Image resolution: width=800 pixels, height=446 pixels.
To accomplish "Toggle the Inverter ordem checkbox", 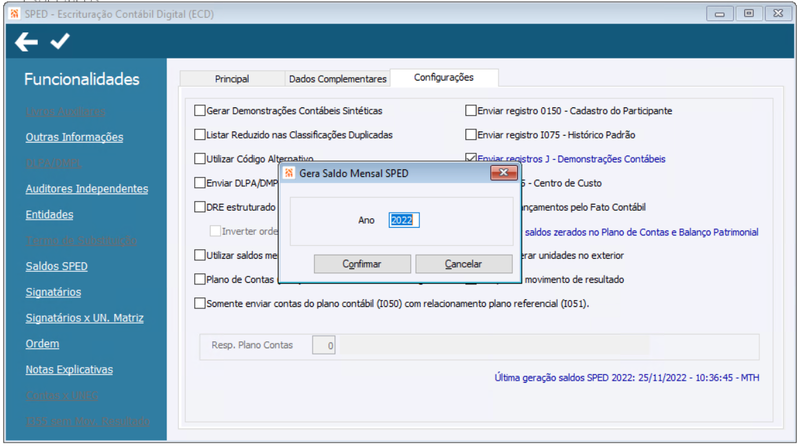I will [215, 231].
